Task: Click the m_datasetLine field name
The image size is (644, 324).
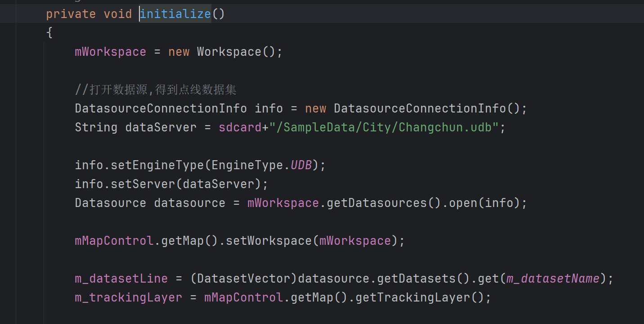Action: pos(121,279)
